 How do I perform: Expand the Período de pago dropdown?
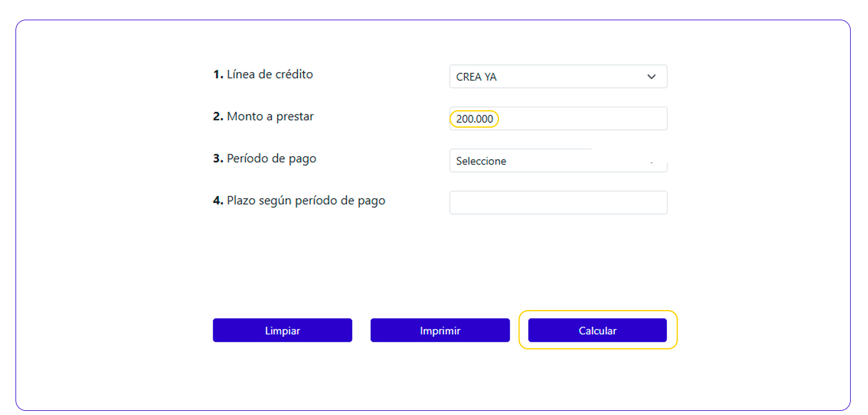click(x=558, y=161)
